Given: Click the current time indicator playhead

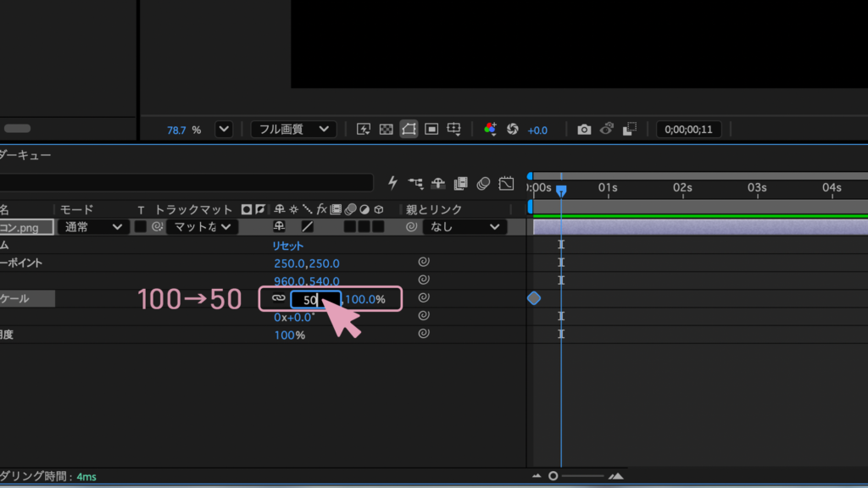Looking at the screenshot, I should [561, 191].
